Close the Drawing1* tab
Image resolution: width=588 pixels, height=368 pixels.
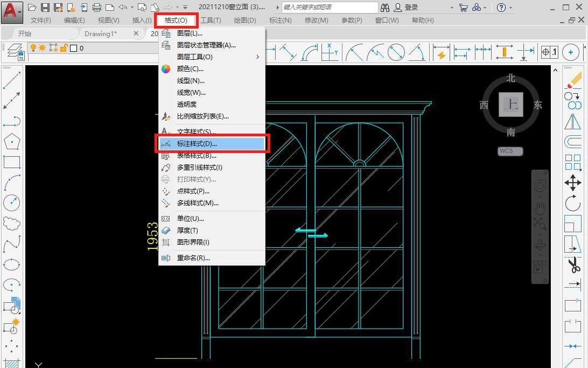136,33
